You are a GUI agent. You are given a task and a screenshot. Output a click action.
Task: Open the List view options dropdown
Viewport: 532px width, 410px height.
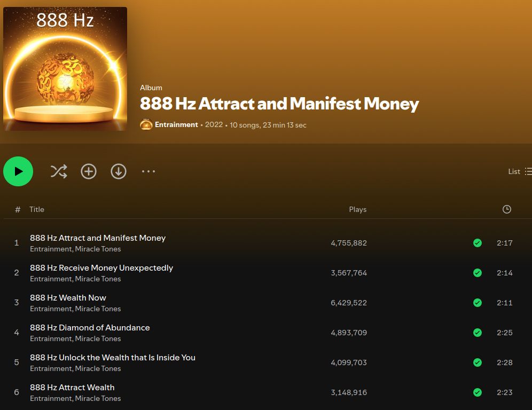[520, 171]
